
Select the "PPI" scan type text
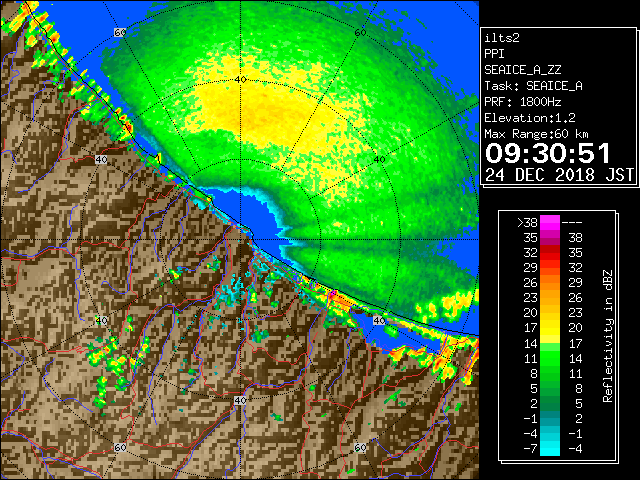(494, 54)
